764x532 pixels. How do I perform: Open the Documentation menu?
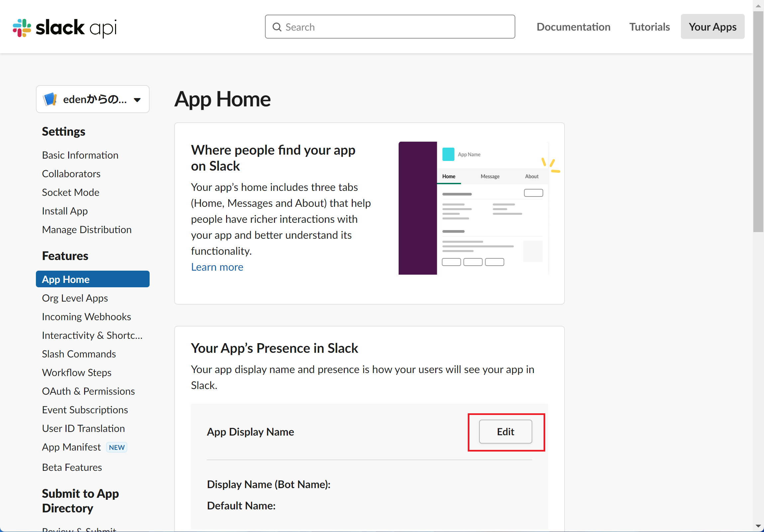pyautogui.click(x=573, y=27)
